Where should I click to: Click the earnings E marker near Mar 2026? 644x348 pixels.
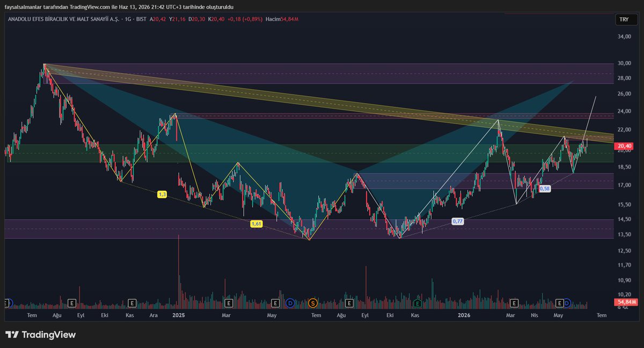click(x=514, y=303)
